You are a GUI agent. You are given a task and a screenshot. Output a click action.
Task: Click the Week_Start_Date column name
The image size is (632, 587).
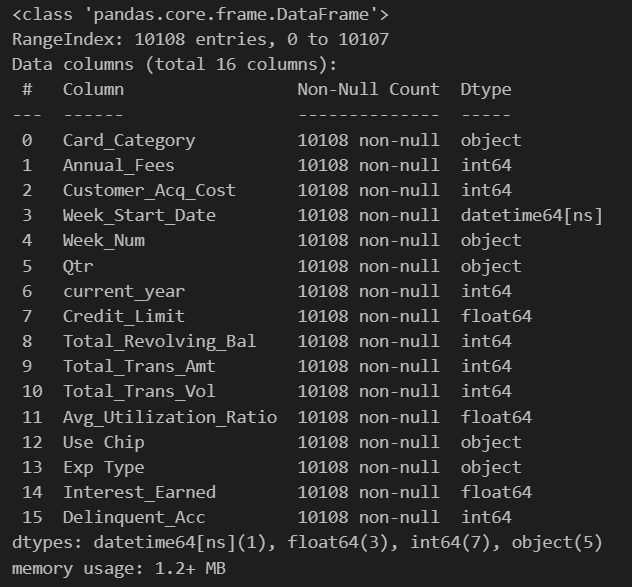point(139,216)
